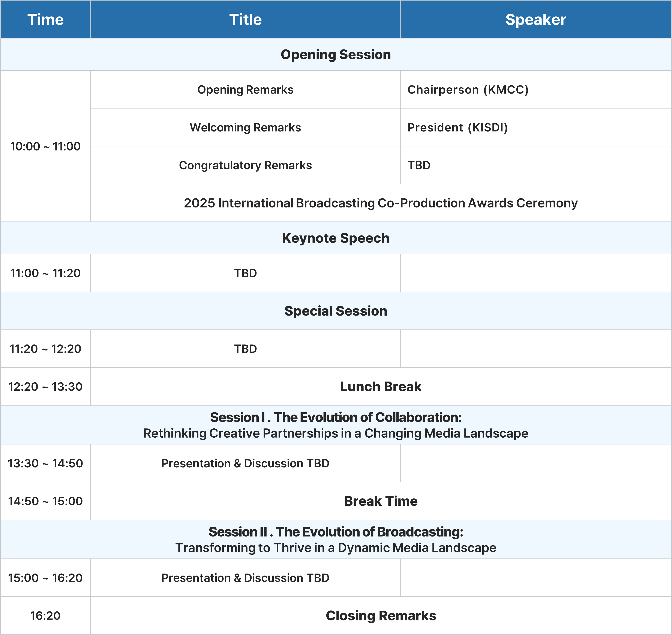
Task: Click the Break Time row
Action: click(x=381, y=501)
